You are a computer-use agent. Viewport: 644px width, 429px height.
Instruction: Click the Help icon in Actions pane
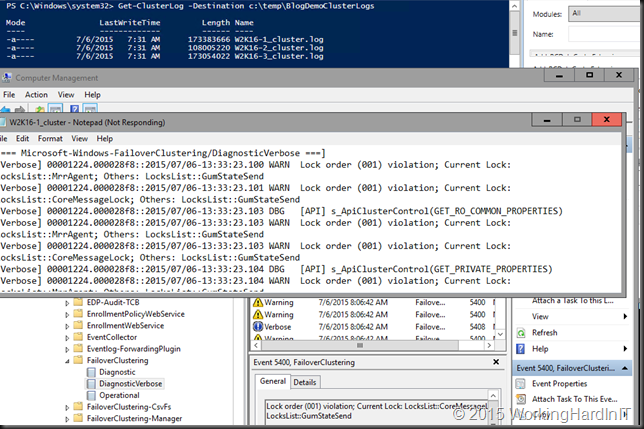[521, 349]
